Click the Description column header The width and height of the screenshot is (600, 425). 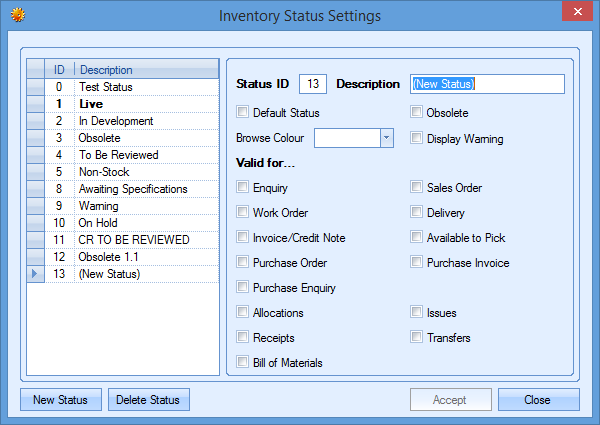(146, 70)
